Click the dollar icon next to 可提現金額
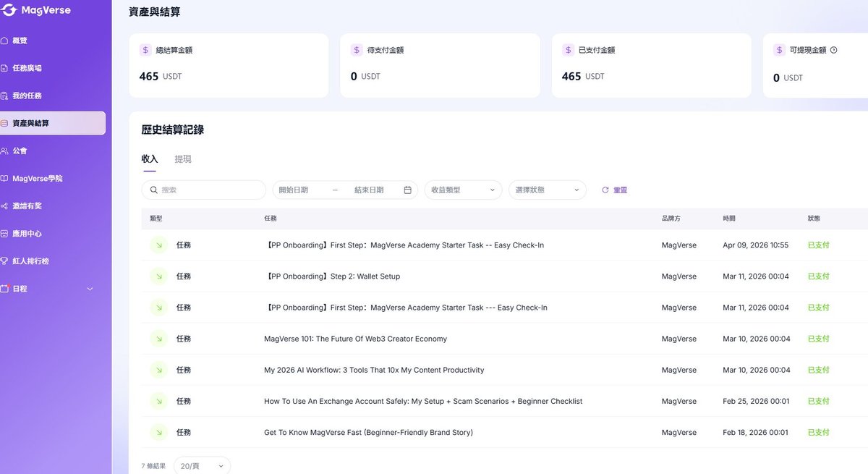This screenshot has height=474, width=868. click(x=779, y=50)
